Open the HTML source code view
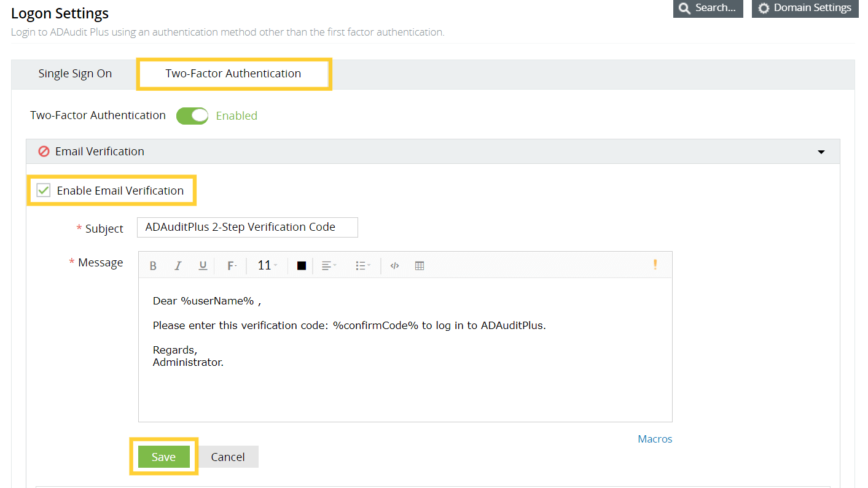This screenshot has height=488, width=868. tap(394, 266)
